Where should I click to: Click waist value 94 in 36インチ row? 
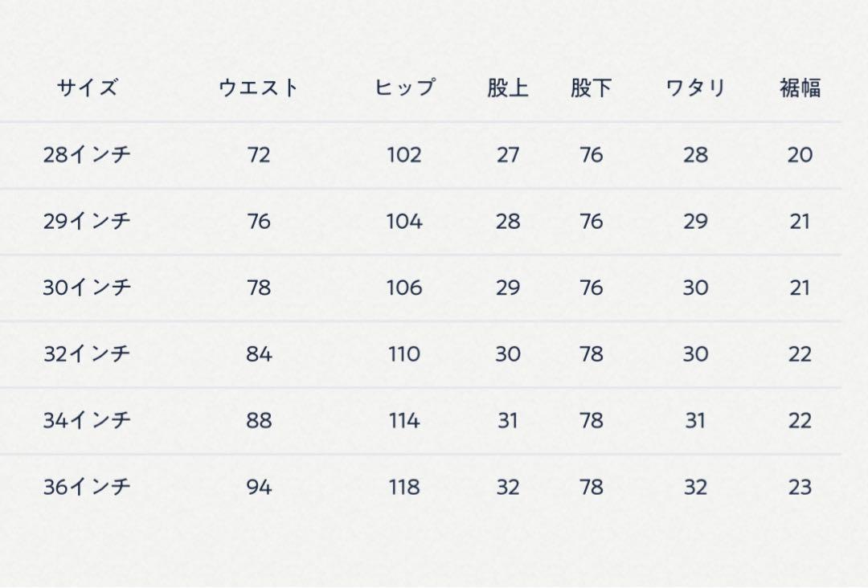coord(259,487)
